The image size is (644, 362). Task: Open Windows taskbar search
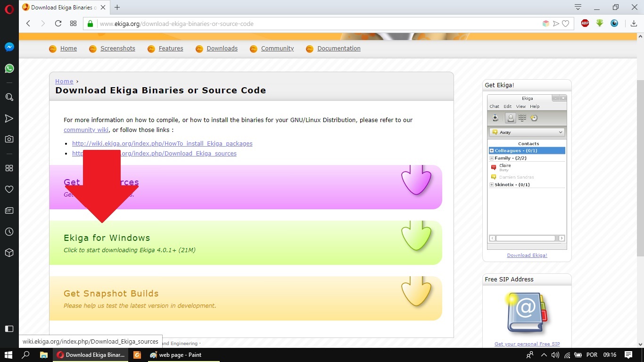click(26, 355)
